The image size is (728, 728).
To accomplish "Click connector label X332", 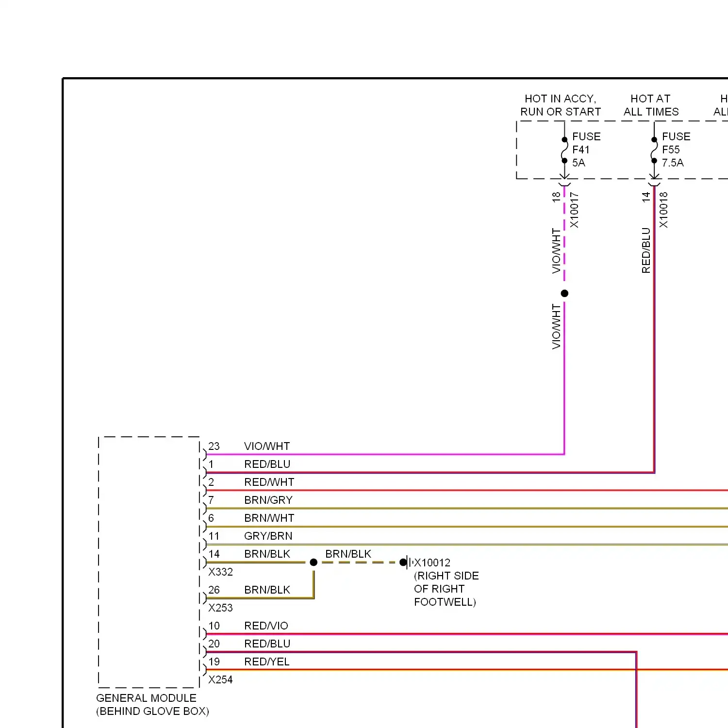I will pos(221,572).
